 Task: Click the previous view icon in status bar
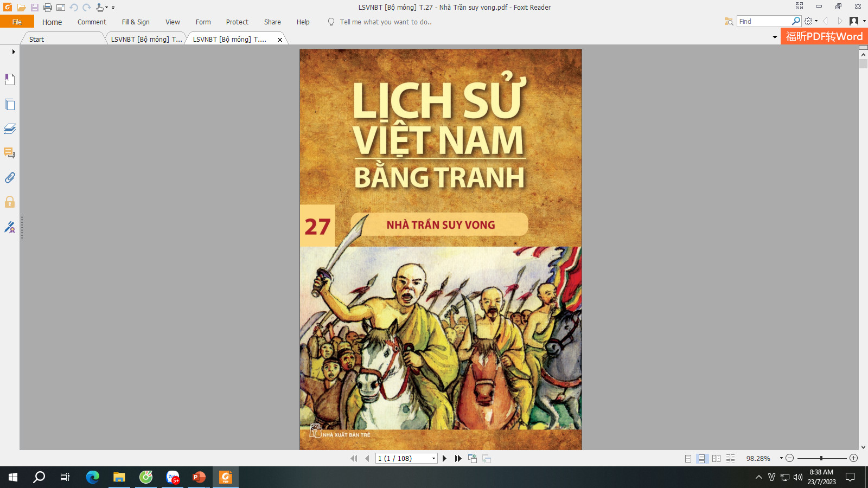(x=473, y=459)
